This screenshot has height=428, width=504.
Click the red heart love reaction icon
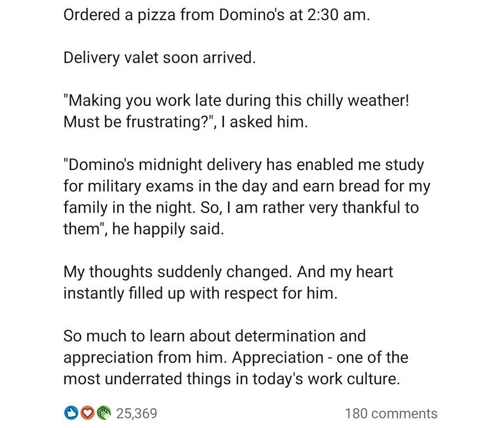[x=86, y=413]
